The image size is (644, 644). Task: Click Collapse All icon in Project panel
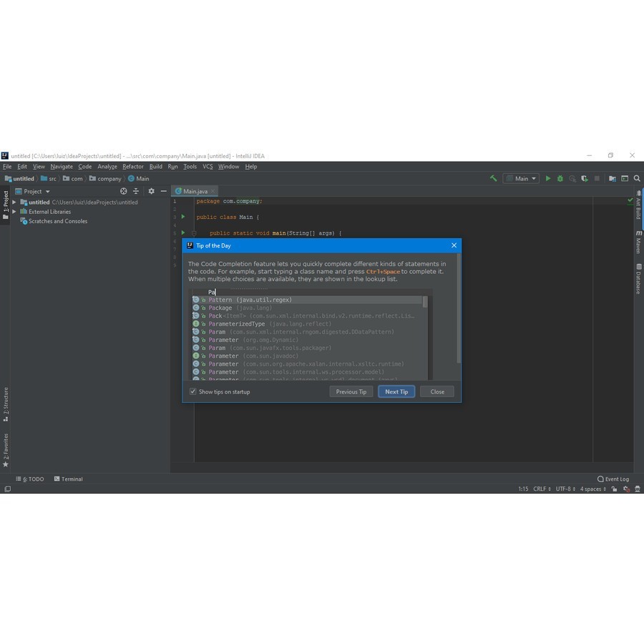tap(136, 191)
